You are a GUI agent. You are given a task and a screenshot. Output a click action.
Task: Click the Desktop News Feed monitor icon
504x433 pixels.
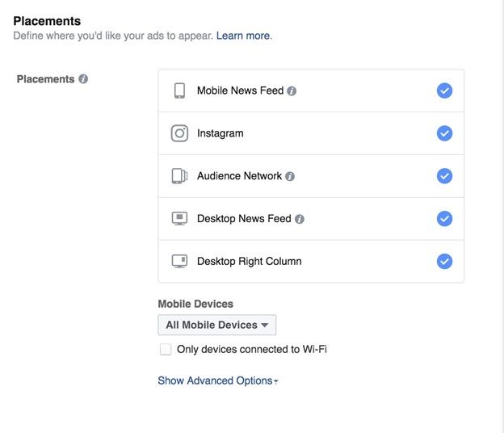tap(179, 219)
